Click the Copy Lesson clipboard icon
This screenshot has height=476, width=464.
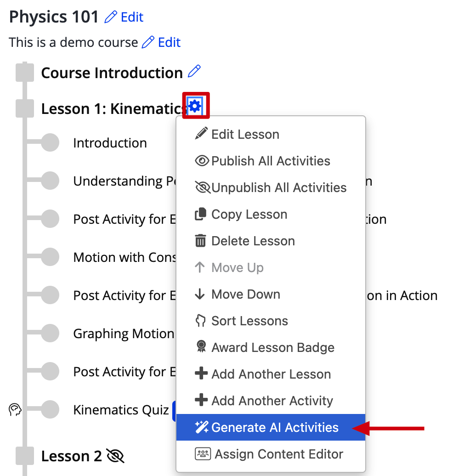coord(200,214)
